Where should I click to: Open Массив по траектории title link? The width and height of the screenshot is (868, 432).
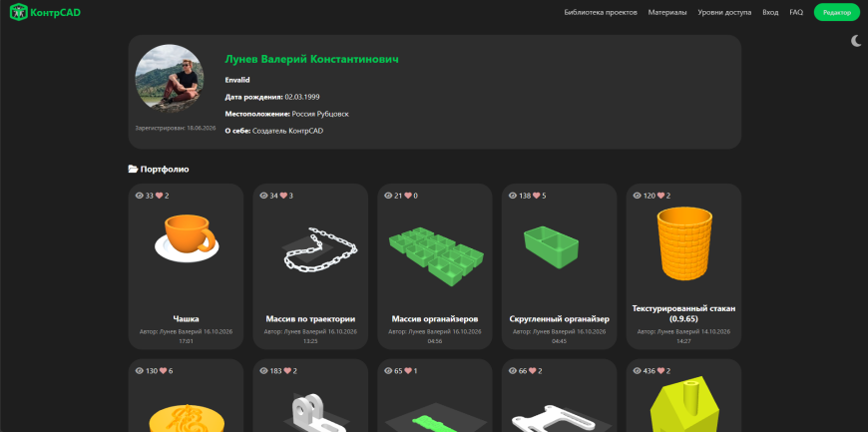[x=310, y=319]
